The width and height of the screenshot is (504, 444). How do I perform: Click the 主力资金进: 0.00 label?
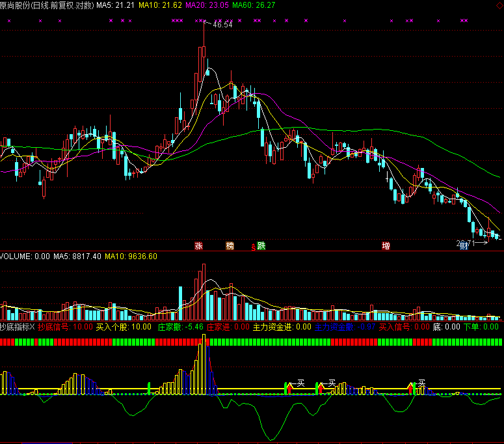(x=282, y=327)
